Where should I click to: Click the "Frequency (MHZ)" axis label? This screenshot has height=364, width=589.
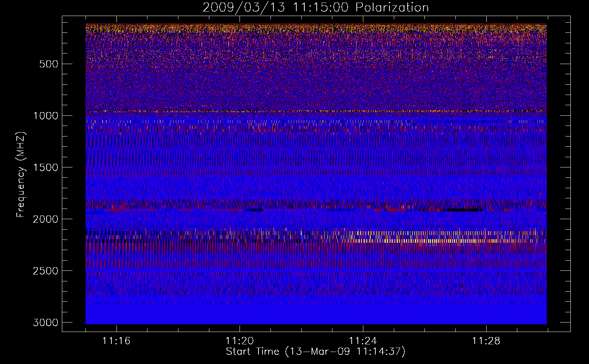pyautogui.click(x=21, y=174)
